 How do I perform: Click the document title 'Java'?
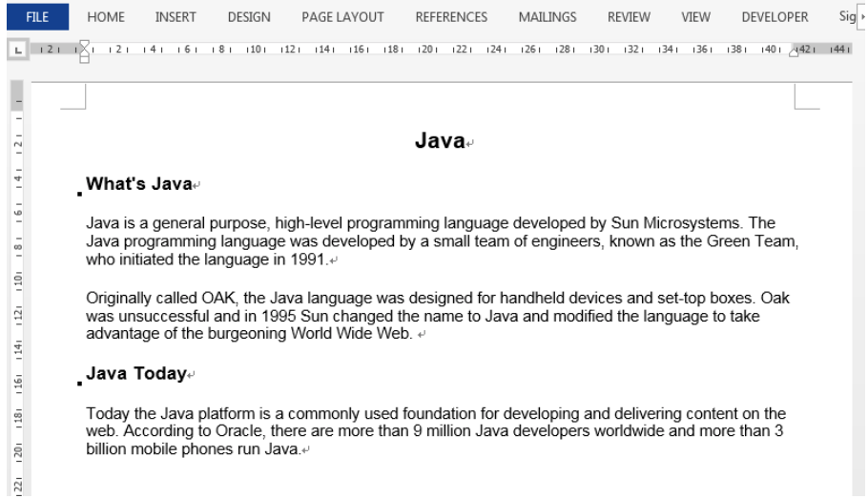(x=440, y=140)
